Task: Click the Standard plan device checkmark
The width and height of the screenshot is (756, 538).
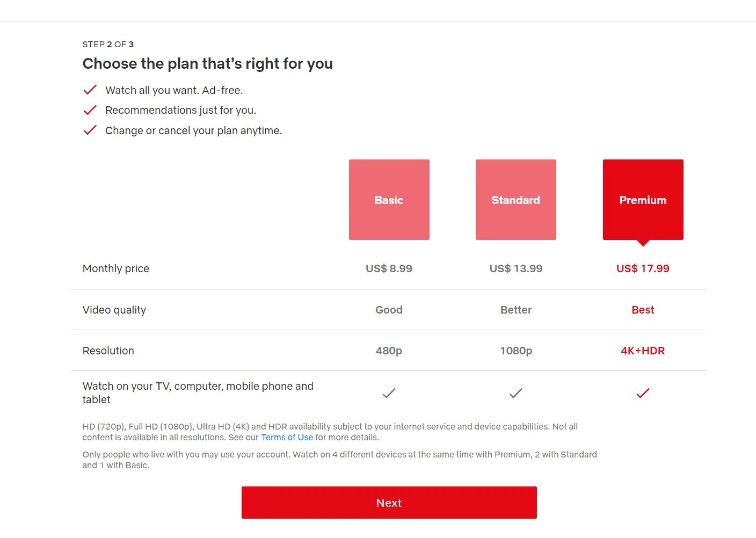Action: click(515, 393)
